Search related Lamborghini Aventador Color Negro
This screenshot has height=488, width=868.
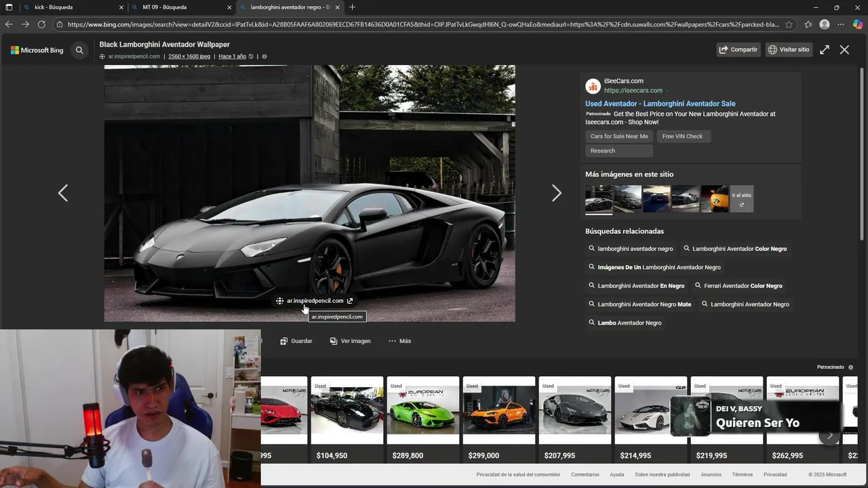point(735,249)
